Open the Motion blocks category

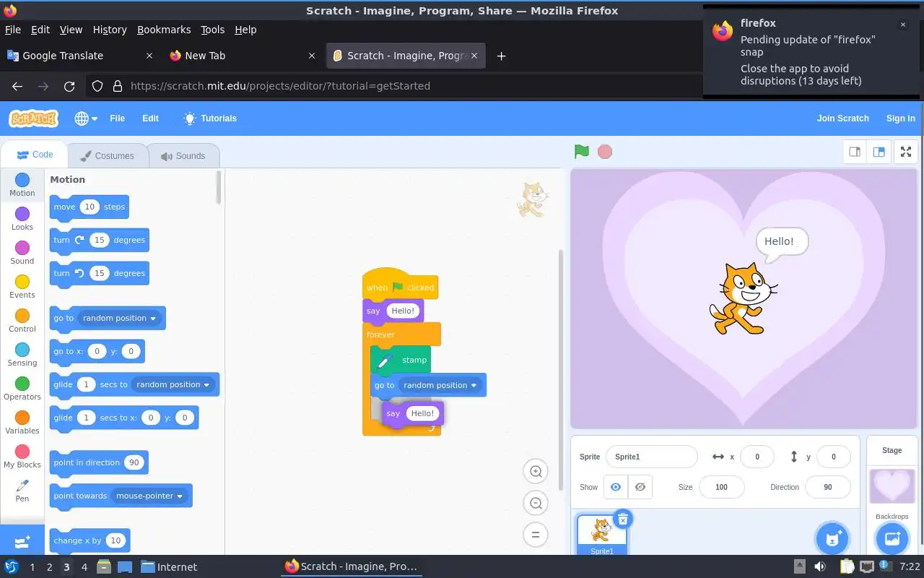pos(22,185)
